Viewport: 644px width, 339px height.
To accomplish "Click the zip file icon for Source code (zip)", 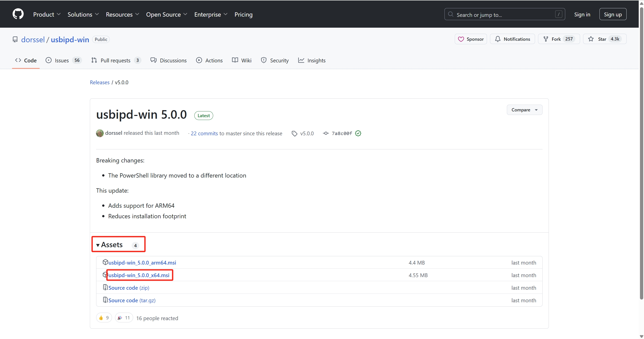I will coord(105,287).
